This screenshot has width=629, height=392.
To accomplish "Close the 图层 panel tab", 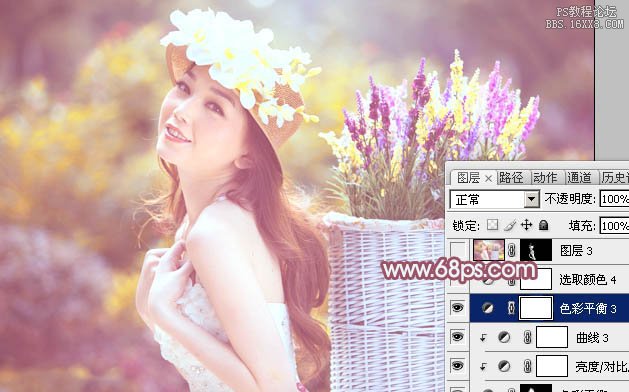I will (x=488, y=179).
